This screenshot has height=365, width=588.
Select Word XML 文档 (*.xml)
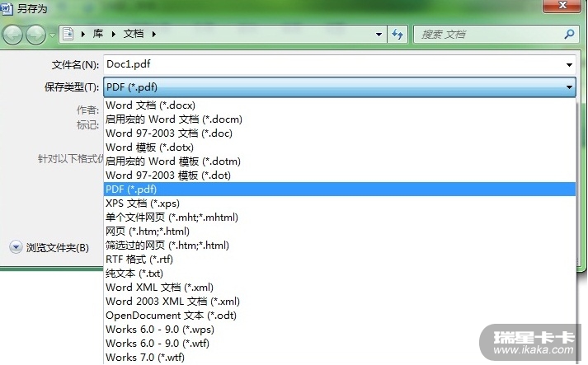pyautogui.click(x=340, y=287)
